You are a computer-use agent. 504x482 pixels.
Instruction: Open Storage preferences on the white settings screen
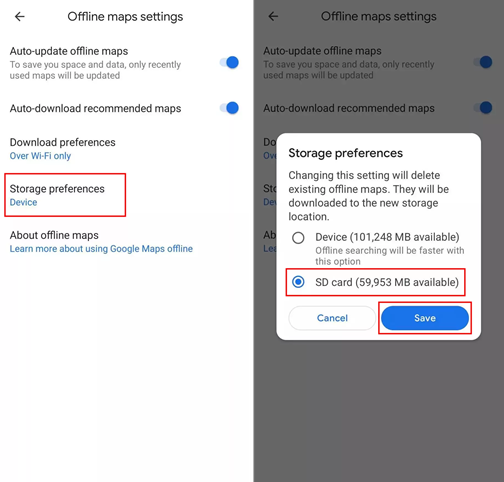[x=65, y=195]
